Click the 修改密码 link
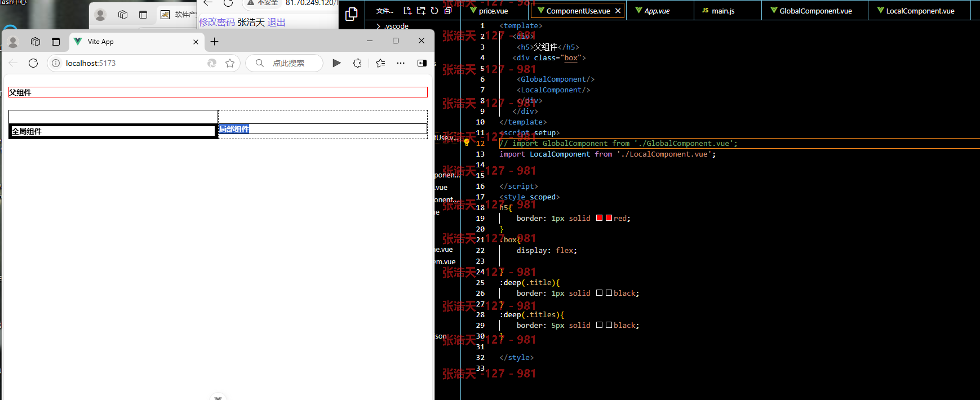The width and height of the screenshot is (980, 400). 217,23
